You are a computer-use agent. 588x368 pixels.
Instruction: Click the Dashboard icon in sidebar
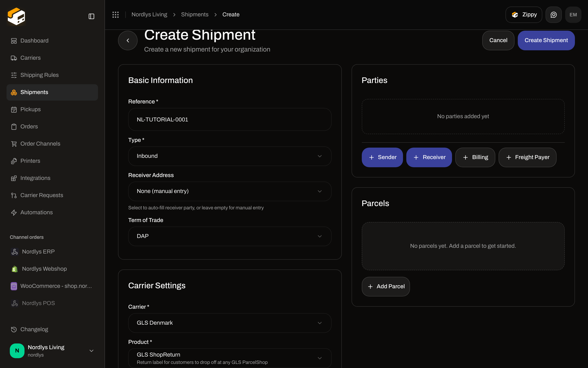coord(14,41)
